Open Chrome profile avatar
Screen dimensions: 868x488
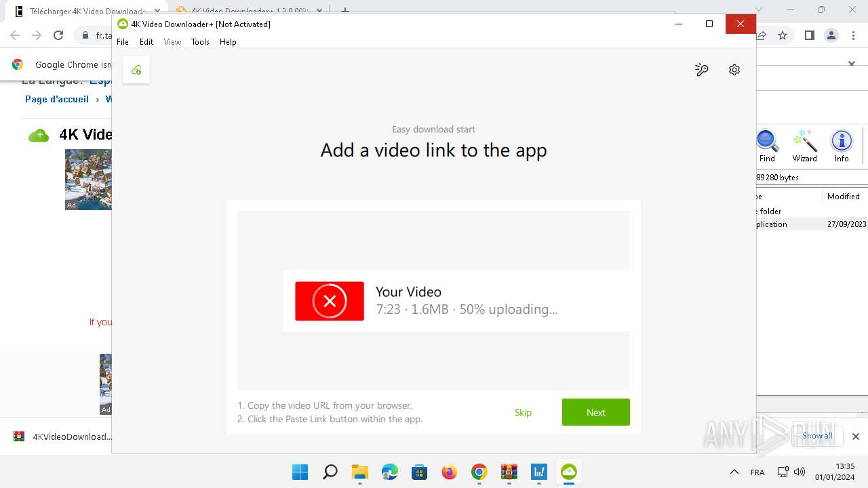tap(831, 35)
